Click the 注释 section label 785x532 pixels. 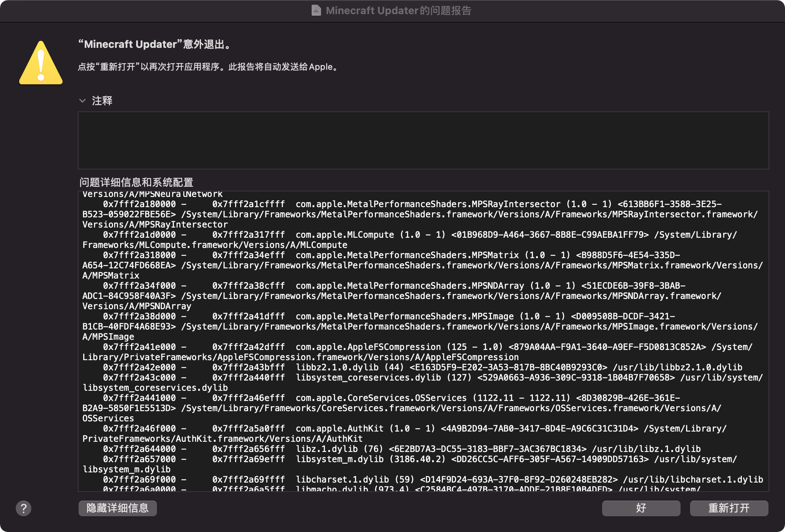[x=102, y=101]
